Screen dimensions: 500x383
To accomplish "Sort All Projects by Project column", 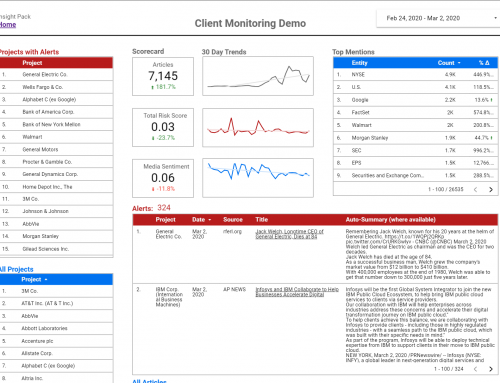I will (34, 279).
